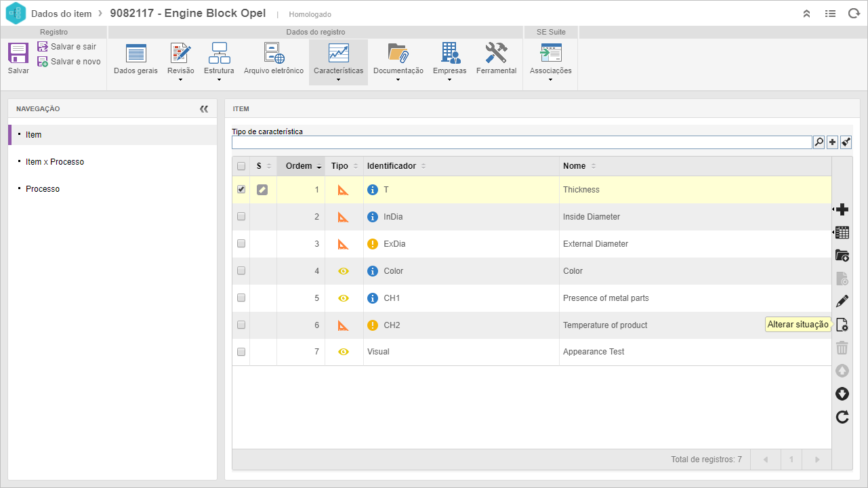The width and height of the screenshot is (868, 488).
Task: Uncheck the Thickness row checkbox
Action: (x=241, y=190)
